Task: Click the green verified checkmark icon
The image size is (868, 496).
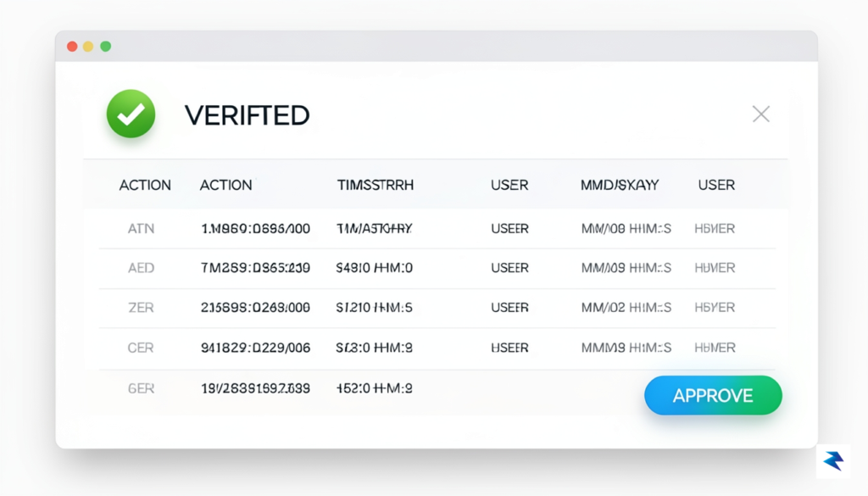Action: click(131, 114)
